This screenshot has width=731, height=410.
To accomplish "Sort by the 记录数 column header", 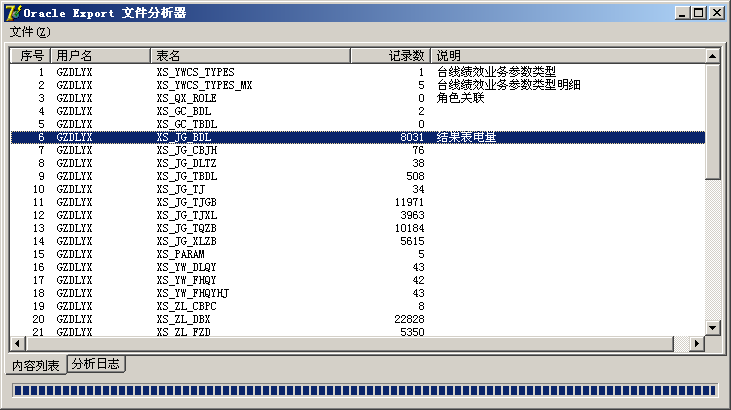I will tap(391, 56).
